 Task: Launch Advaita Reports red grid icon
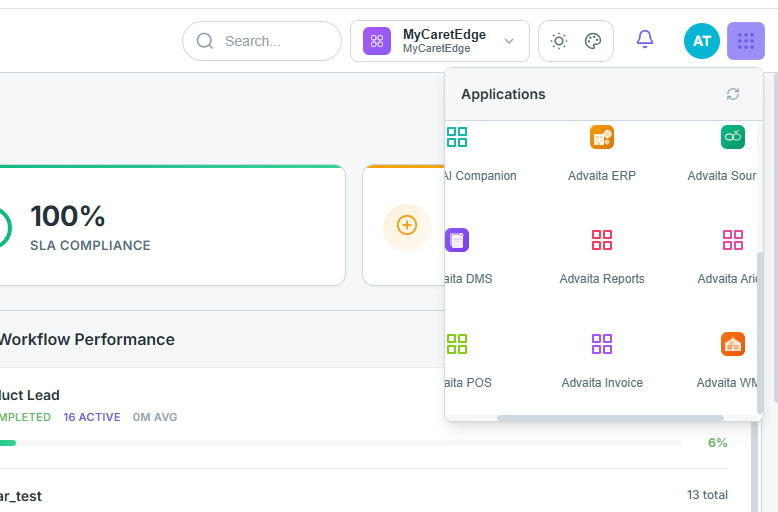[x=601, y=240]
